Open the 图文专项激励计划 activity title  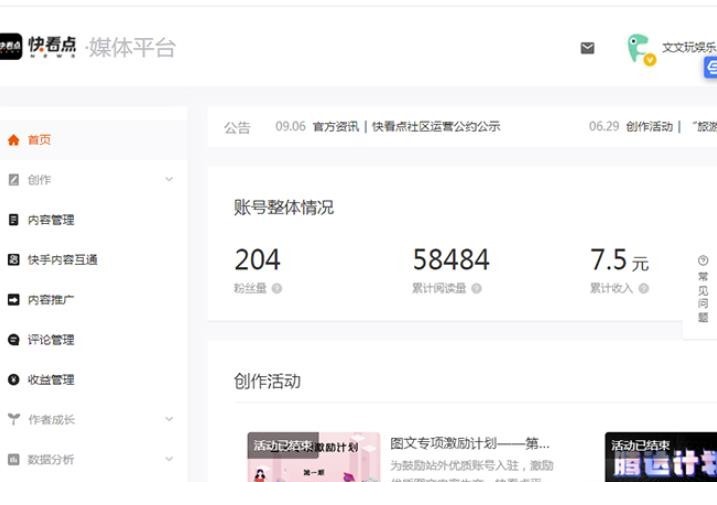470,443
